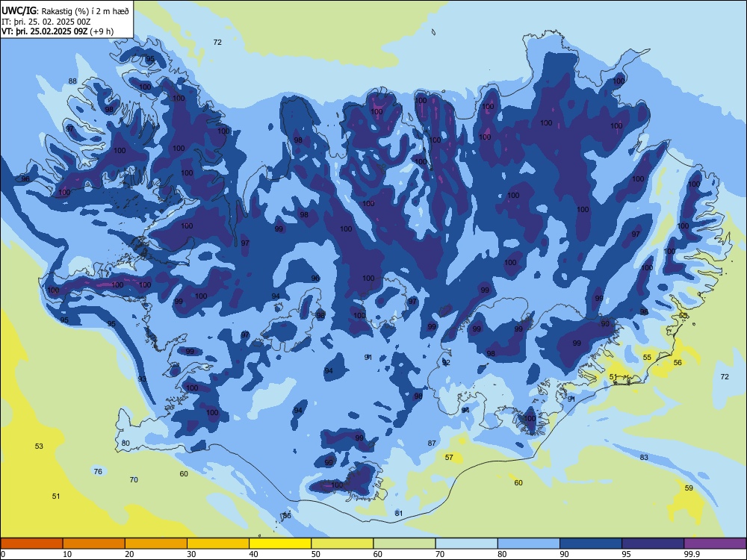Choose the dark blue 90–95 legend swatch

591,544
